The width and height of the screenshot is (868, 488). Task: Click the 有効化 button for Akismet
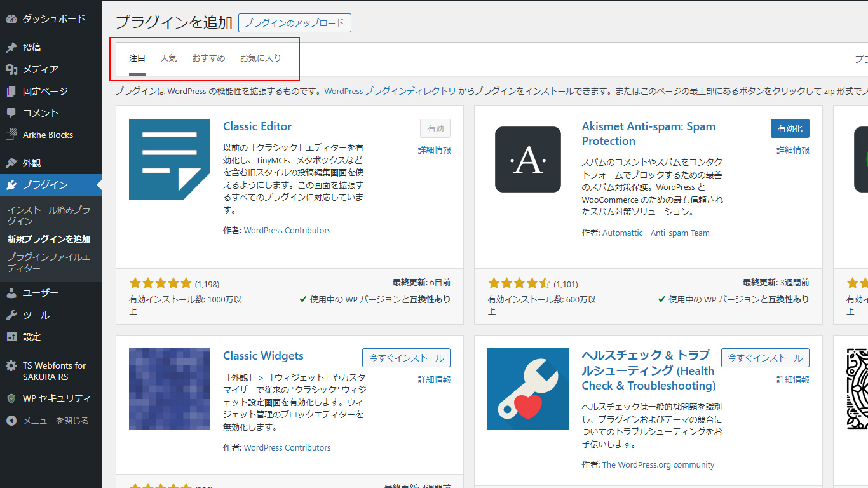tap(790, 128)
